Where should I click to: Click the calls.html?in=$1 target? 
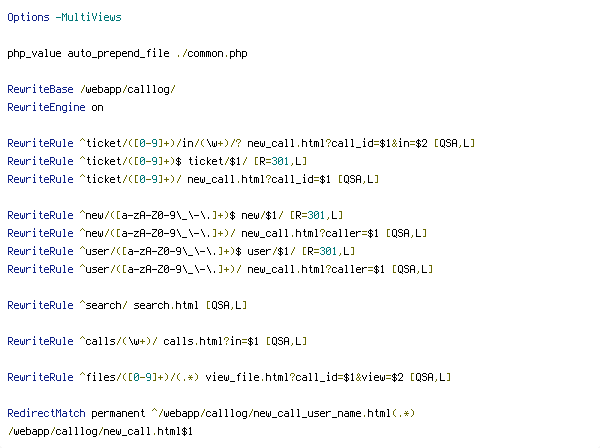coord(211,341)
